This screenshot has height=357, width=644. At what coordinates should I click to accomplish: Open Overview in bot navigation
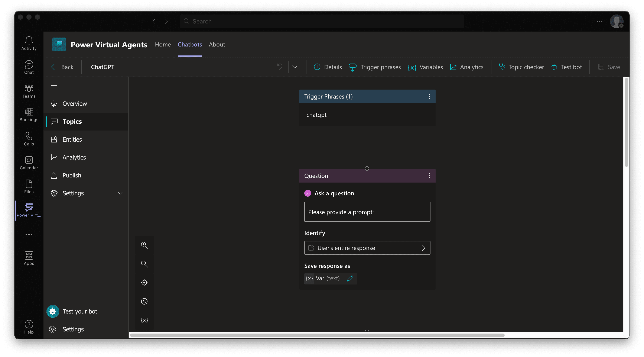[86, 104]
